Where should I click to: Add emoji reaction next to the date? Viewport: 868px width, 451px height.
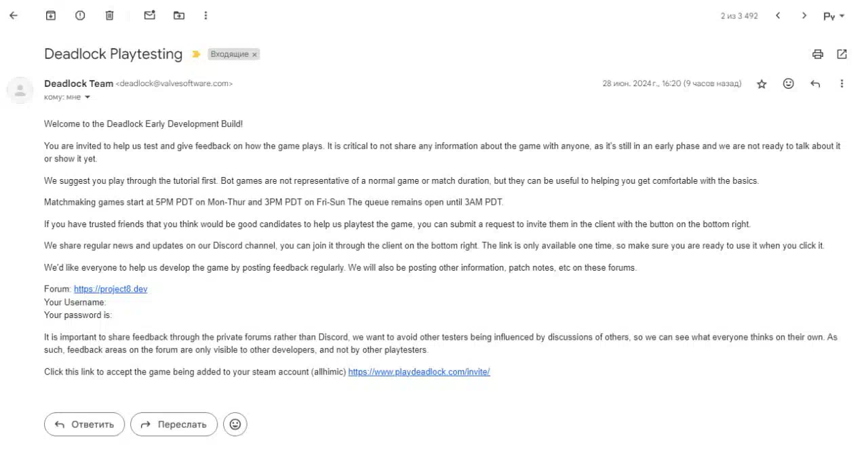[x=788, y=83]
